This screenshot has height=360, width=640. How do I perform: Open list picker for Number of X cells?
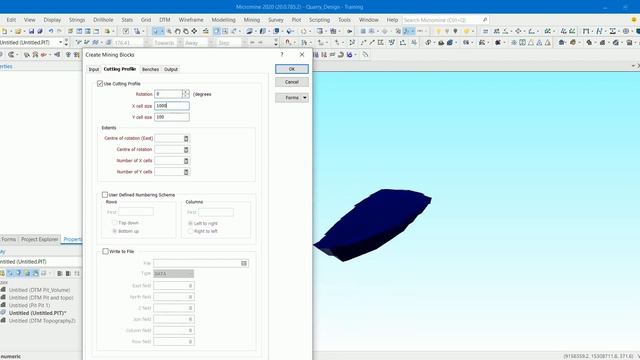pos(186,161)
